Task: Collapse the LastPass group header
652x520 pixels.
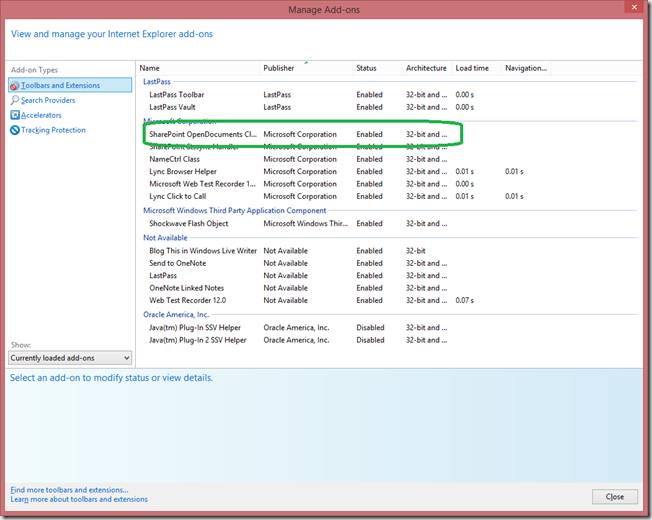Action: (x=157, y=82)
